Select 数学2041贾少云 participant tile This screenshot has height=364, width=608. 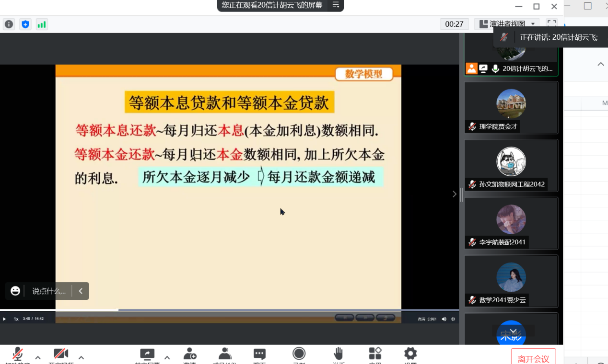coord(511,282)
